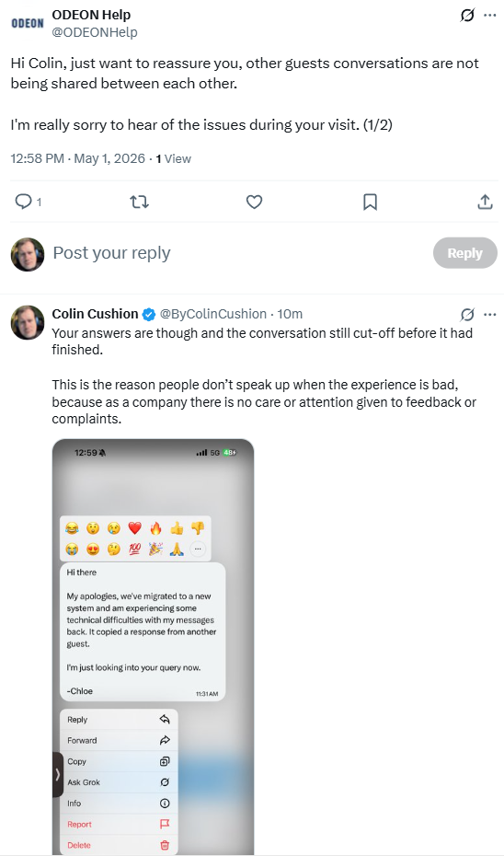Click the 10m timestamp on Colin's reply

pyautogui.click(x=290, y=314)
